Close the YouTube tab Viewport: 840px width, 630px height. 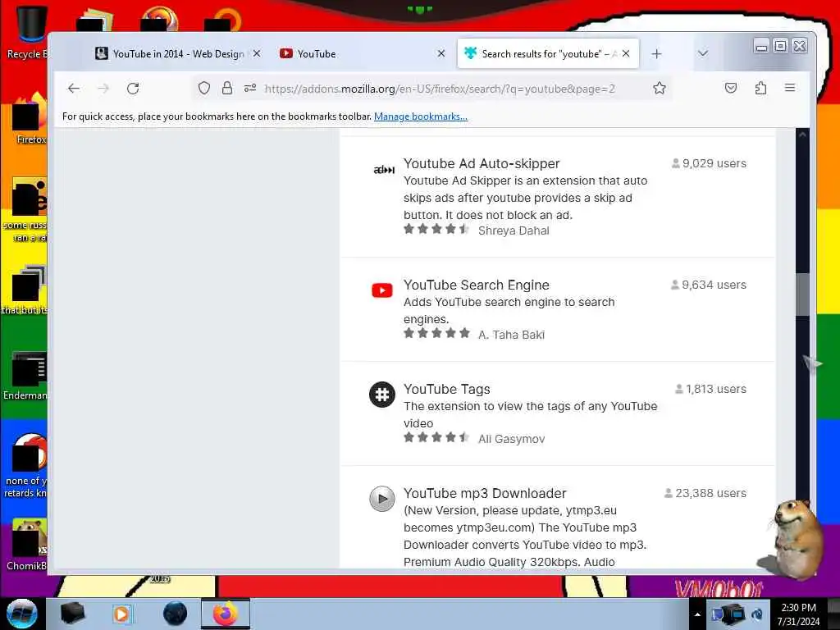441,53
